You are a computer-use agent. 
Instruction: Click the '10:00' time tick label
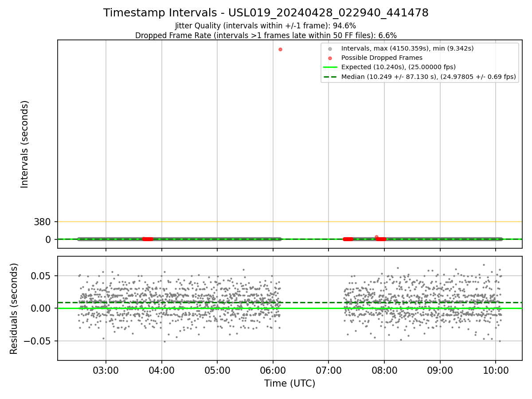[x=496, y=370]
